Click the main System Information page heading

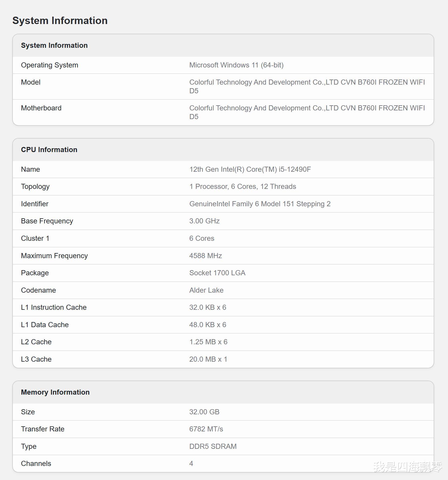[60, 20]
